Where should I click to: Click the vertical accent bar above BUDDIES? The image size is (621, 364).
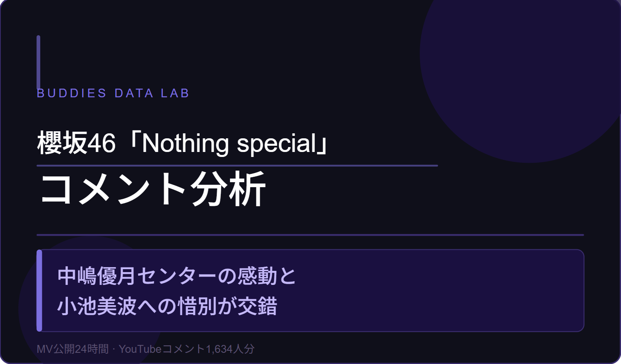[39, 61]
